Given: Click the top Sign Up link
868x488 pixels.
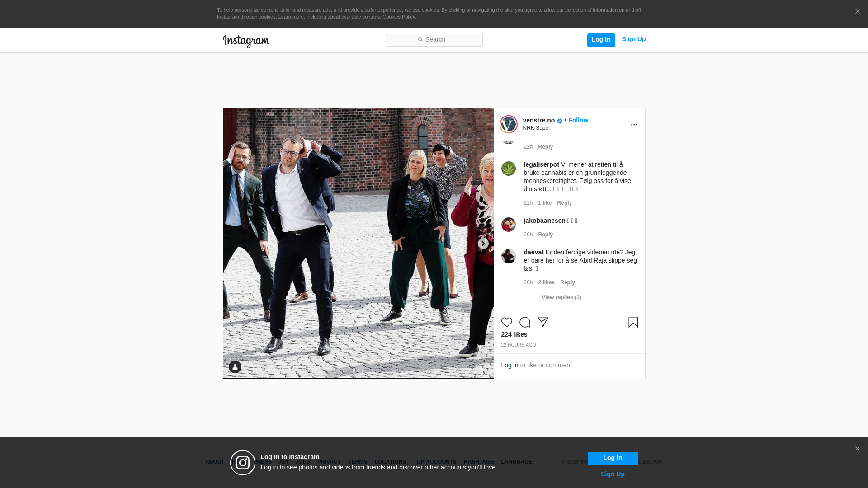Looking at the screenshot, I should click(x=633, y=39).
